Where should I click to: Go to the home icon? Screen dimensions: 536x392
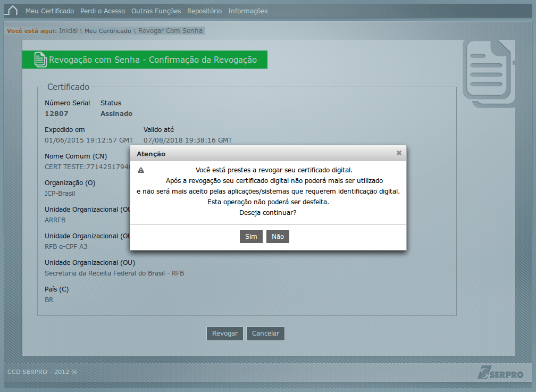(x=11, y=10)
